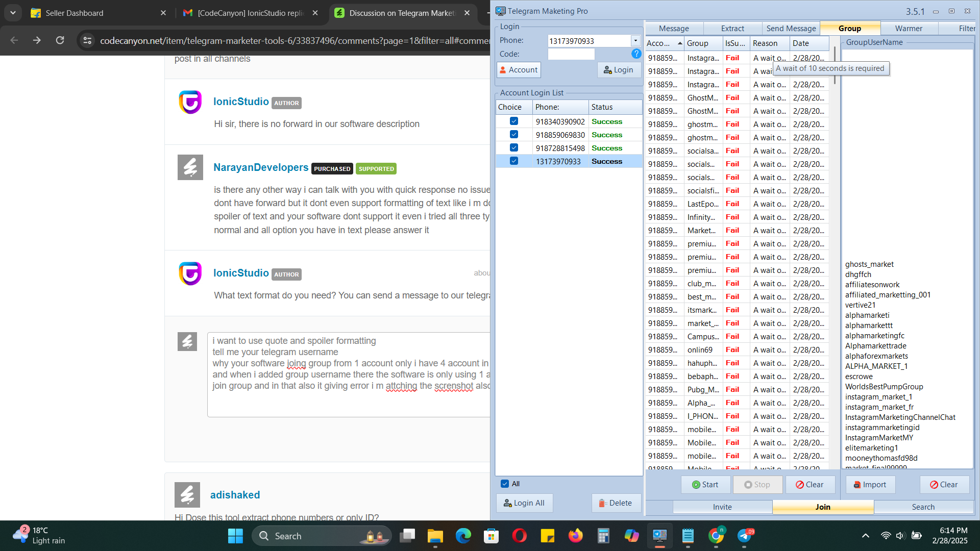The image size is (980, 551).
Task: Click the green Start button
Action: [705, 485]
